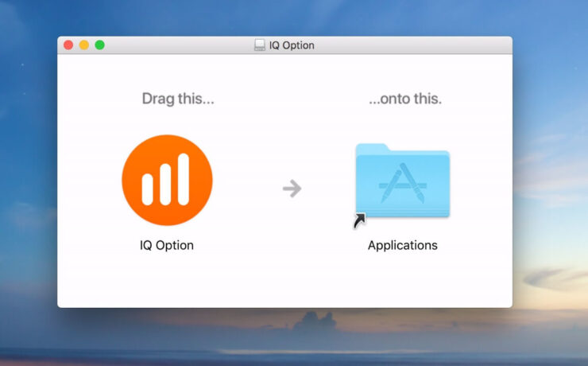
Task: Click the "A" glyph on the Applications folder
Action: pyautogui.click(x=403, y=185)
